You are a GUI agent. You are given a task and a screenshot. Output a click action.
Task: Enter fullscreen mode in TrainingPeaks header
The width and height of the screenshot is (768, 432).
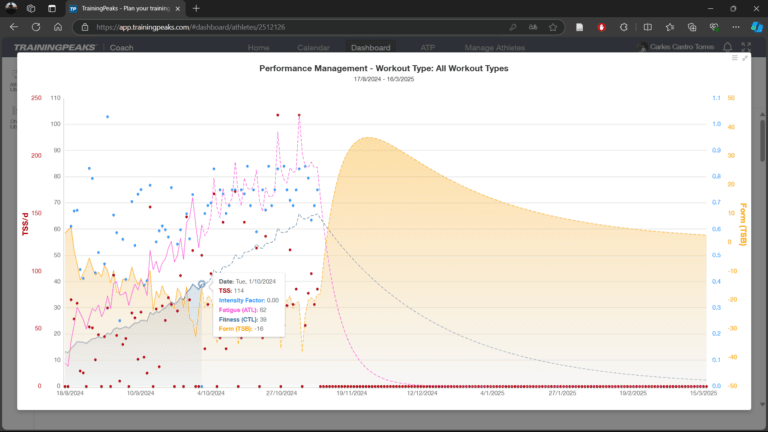pyautogui.click(x=744, y=47)
